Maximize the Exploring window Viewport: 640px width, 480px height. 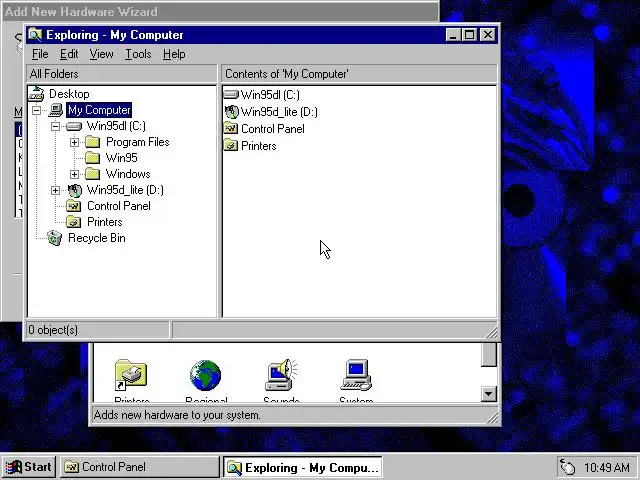click(469, 35)
